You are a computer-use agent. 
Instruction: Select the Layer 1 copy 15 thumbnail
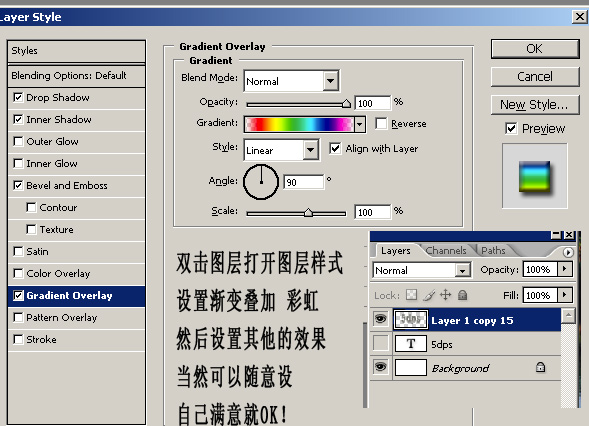click(x=411, y=320)
